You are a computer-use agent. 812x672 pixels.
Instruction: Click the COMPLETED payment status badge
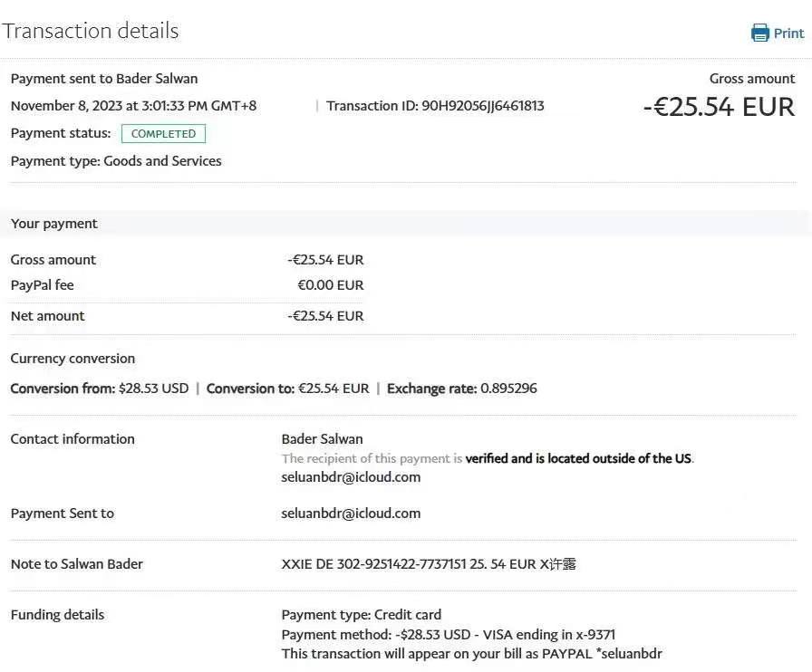(163, 134)
